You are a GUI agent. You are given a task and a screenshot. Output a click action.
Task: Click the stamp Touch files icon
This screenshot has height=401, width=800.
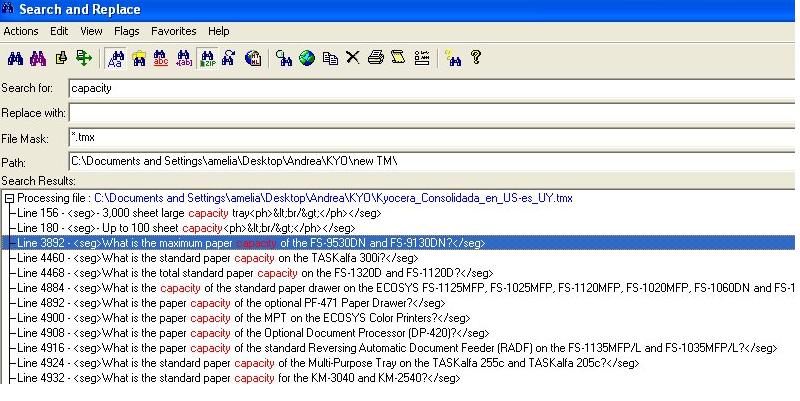pyautogui.click(x=61, y=58)
